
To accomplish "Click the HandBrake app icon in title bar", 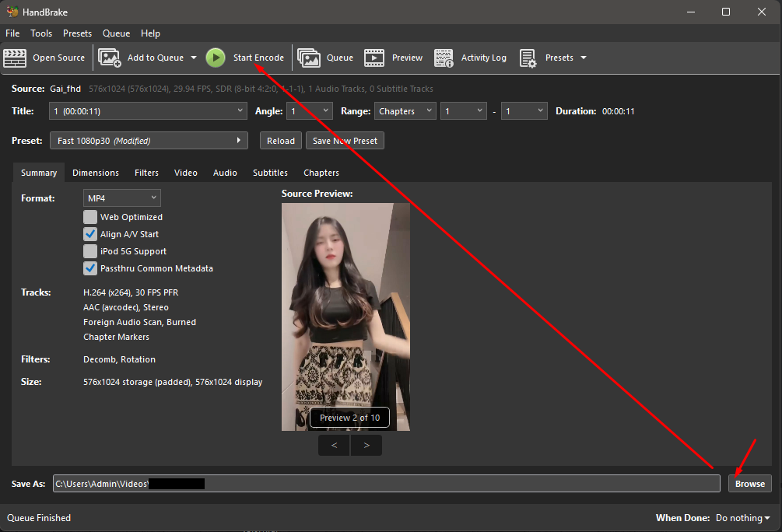I will click(12, 12).
